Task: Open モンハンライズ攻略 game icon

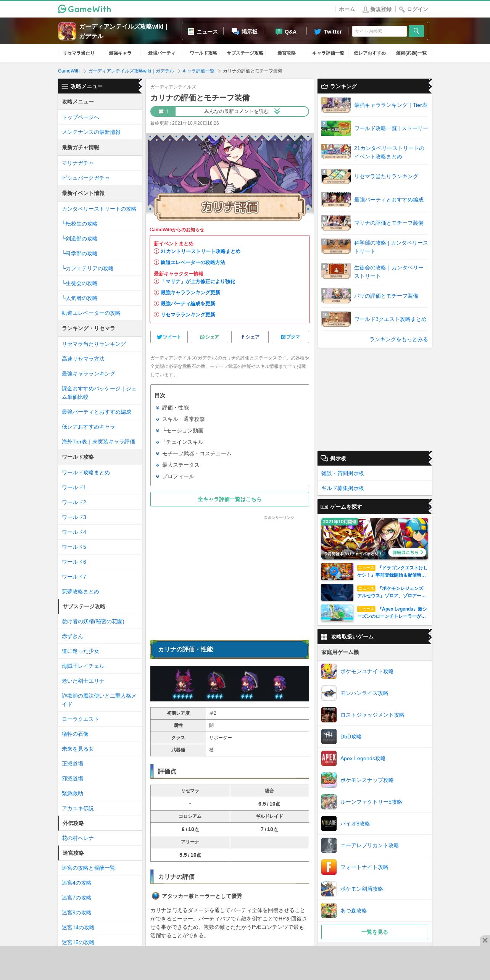Action: tap(329, 693)
